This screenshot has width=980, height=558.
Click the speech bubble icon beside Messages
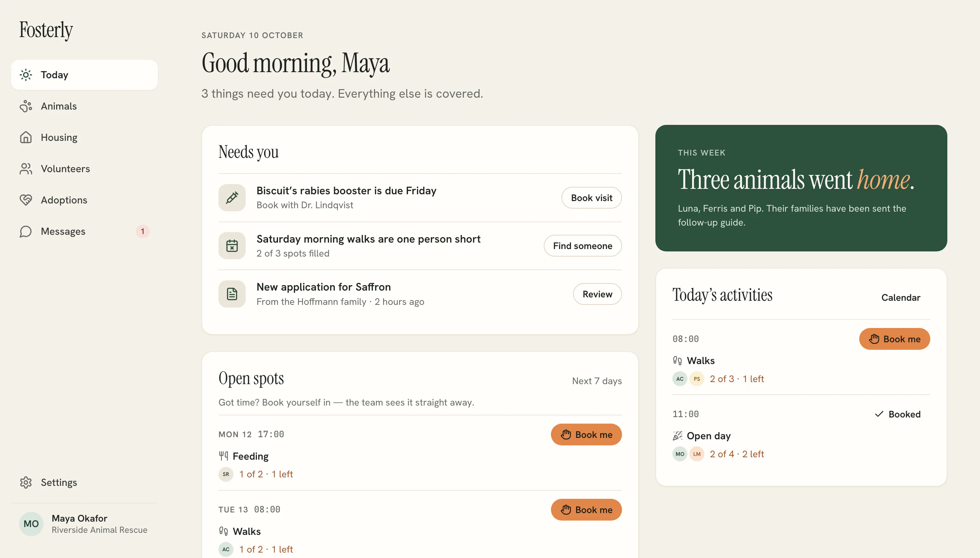26,231
